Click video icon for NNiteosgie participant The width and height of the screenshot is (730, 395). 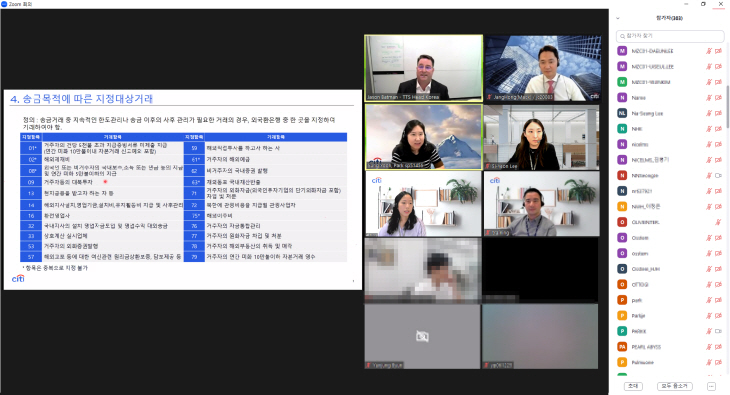click(718, 176)
